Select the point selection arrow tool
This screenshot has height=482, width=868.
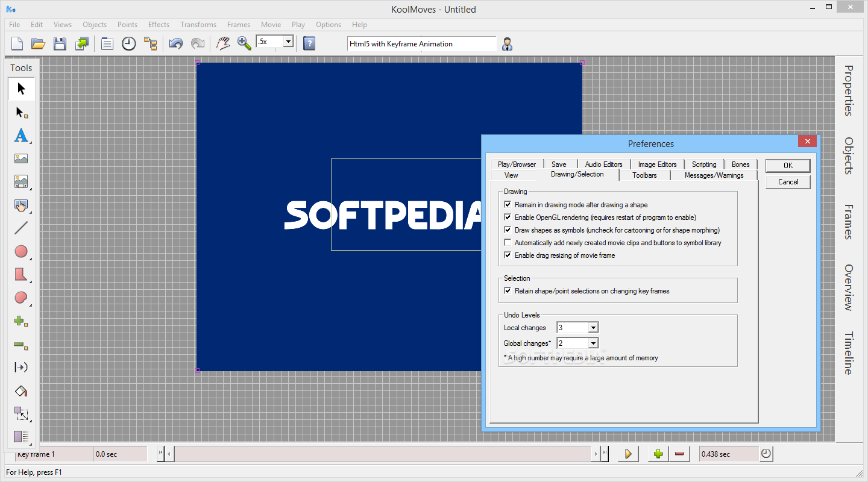click(21, 113)
